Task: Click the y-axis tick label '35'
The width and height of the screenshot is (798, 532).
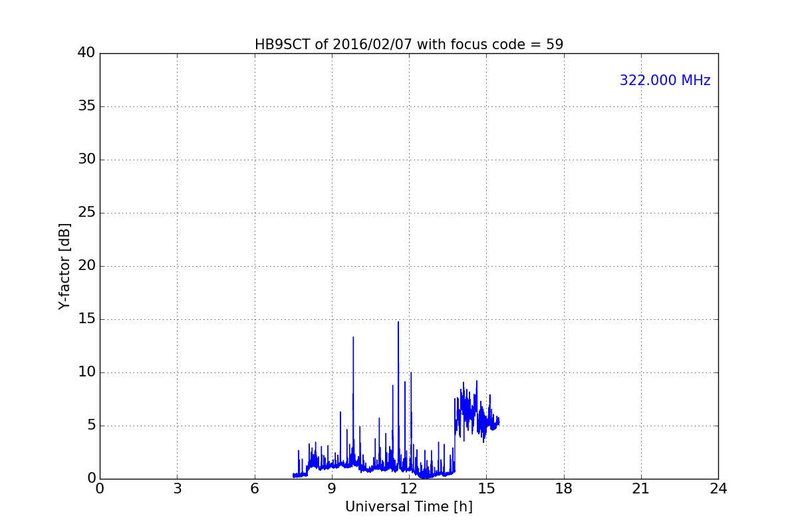Action: [x=86, y=106]
